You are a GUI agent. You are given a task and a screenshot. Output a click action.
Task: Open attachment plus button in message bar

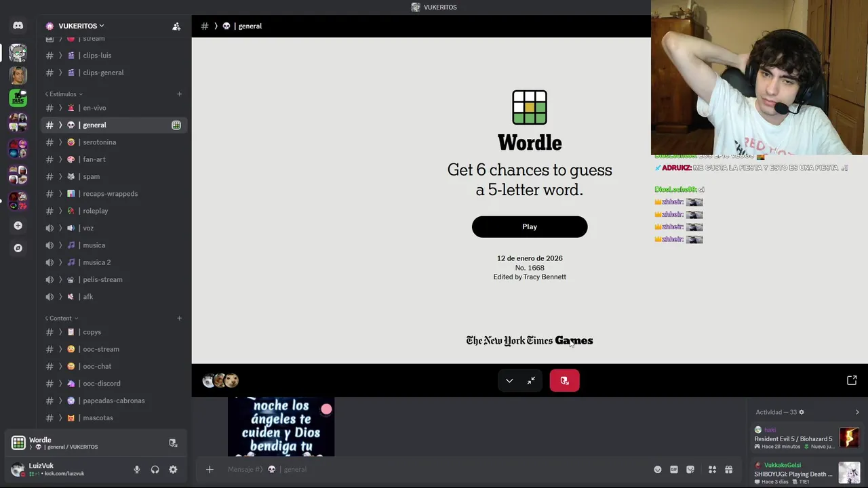(x=210, y=470)
